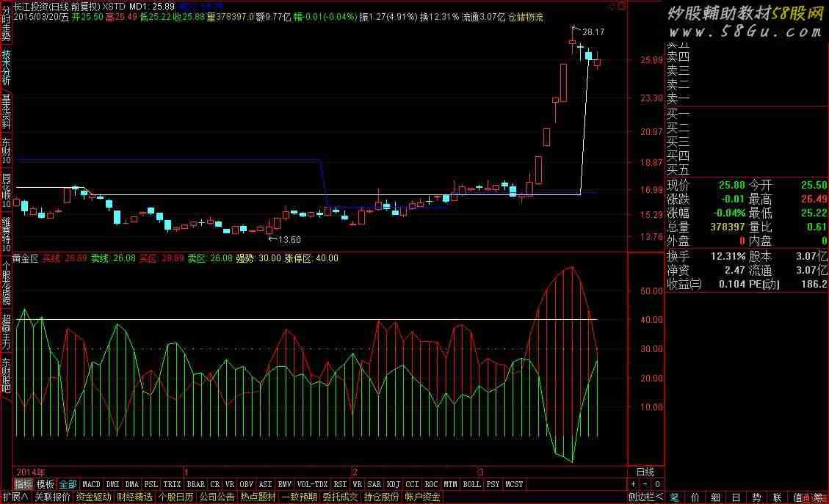Open the 分时走势 sidebar tab

6,23
